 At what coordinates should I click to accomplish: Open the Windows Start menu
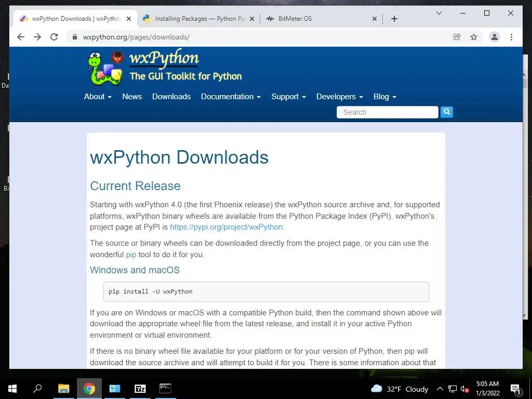(x=12, y=389)
